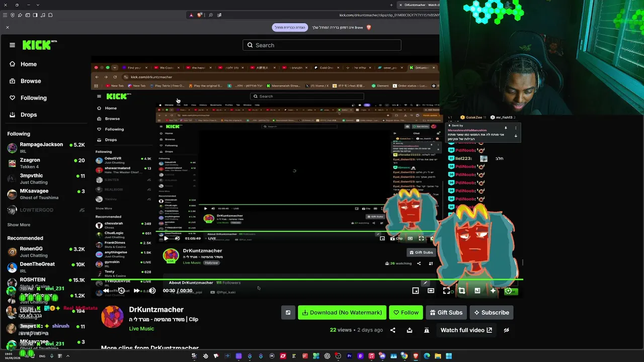Click the Kick search field

(x=321, y=45)
